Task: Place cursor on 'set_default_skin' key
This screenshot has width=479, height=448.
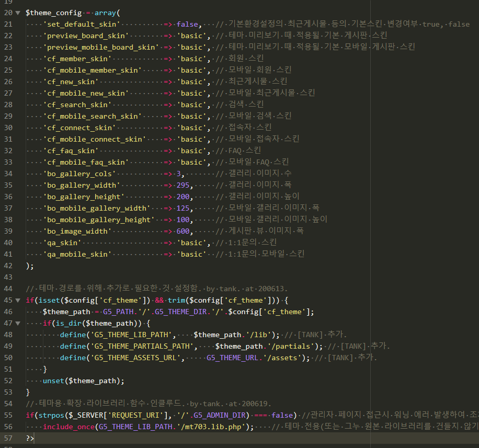Action: (82, 24)
